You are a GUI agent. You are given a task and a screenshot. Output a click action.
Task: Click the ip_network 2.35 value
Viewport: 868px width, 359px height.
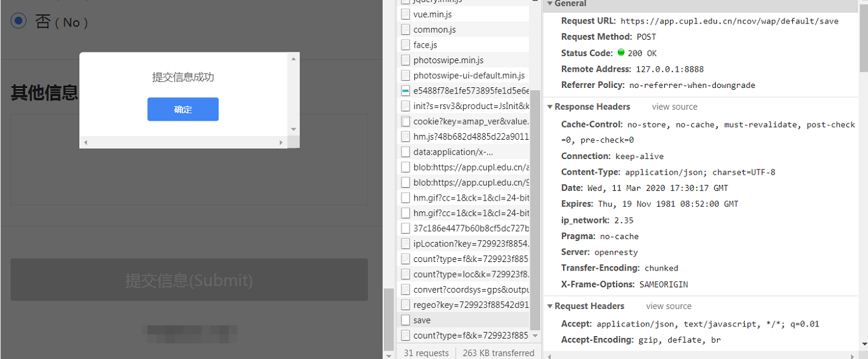(624, 220)
